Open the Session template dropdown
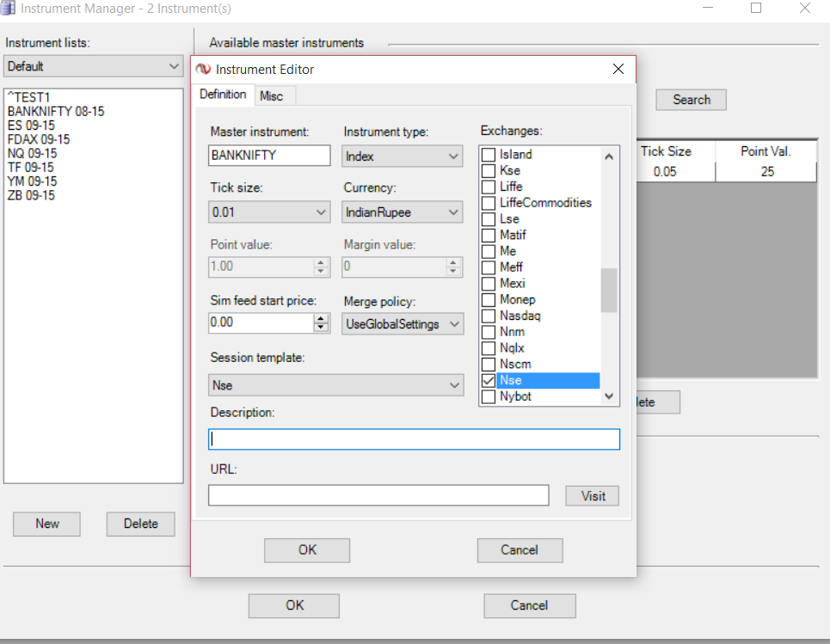The image size is (830, 644). click(336, 385)
